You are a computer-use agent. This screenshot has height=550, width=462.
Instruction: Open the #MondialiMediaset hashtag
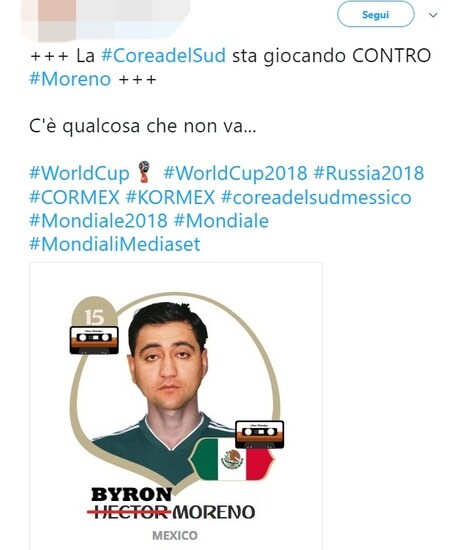tap(115, 244)
